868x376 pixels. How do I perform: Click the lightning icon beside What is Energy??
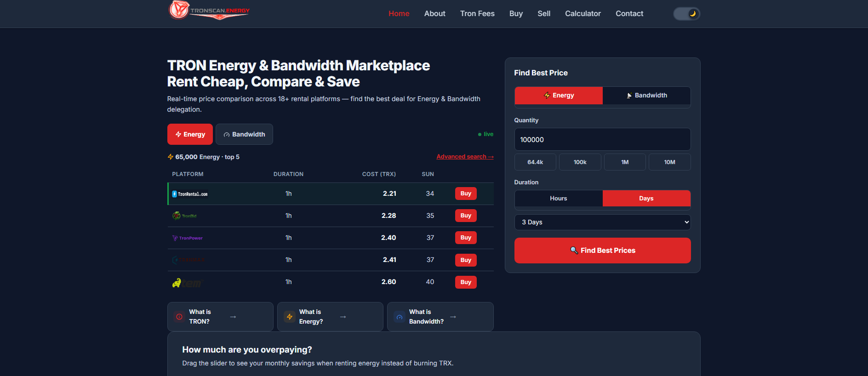290,317
